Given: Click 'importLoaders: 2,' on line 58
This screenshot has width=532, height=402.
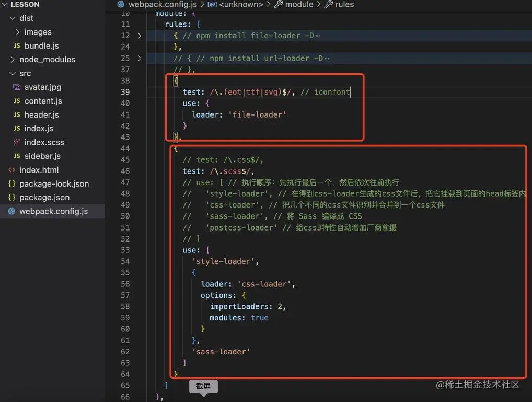Looking at the screenshot, I should (x=248, y=306).
